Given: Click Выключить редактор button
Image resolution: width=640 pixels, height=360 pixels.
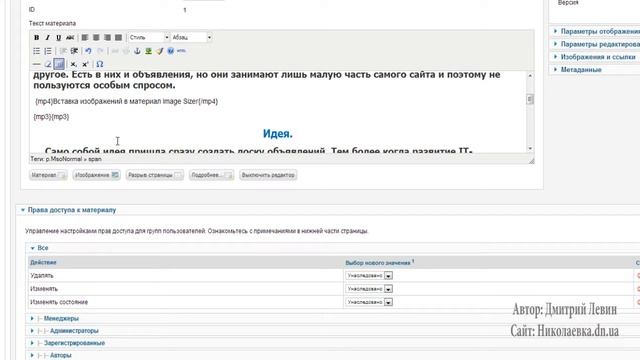Looking at the screenshot, I should pyautogui.click(x=268, y=175).
